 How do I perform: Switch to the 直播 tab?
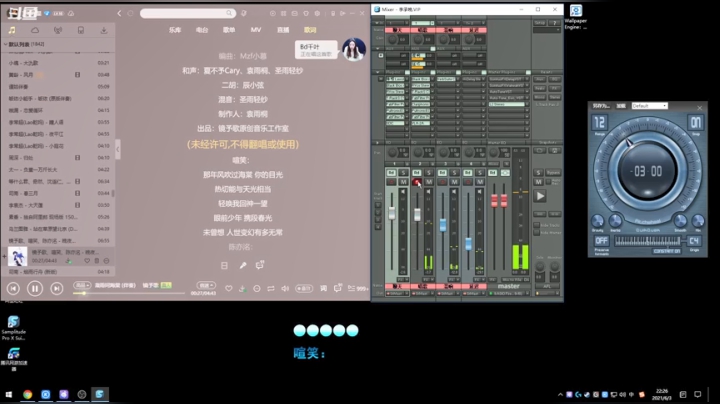pyautogui.click(x=283, y=30)
